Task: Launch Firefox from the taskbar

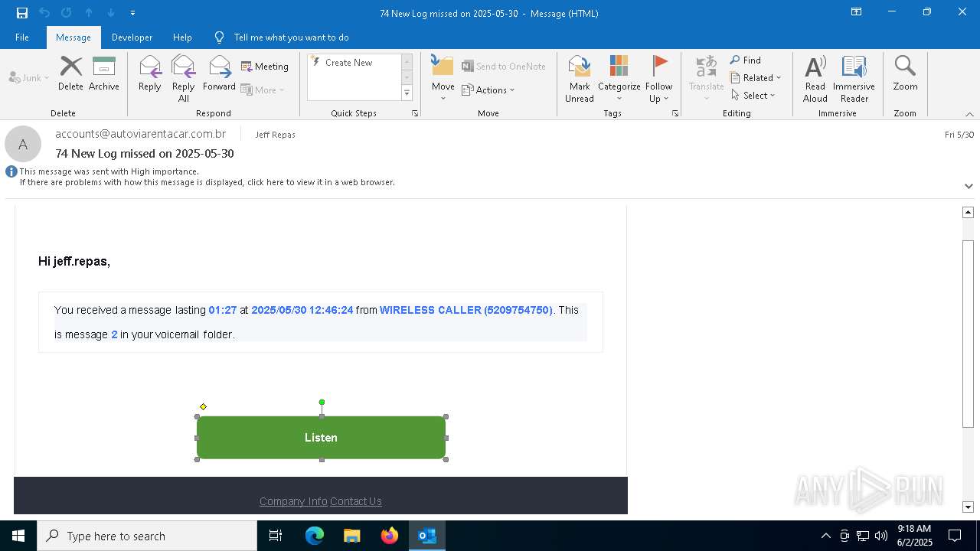Action: (x=390, y=536)
